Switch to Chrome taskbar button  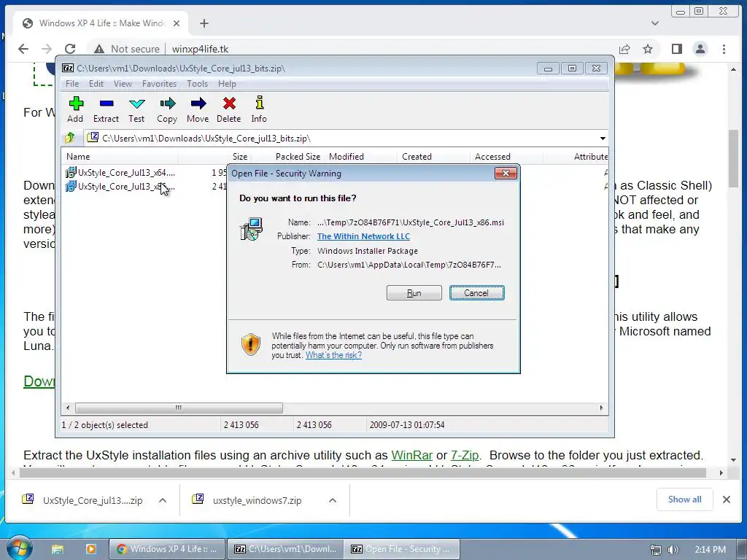[x=167, y=549]
